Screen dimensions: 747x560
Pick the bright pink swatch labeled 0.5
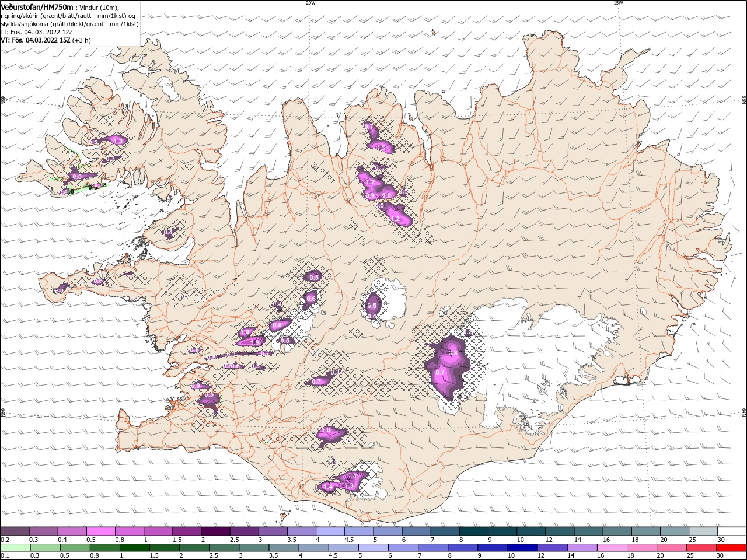point(100,531)
